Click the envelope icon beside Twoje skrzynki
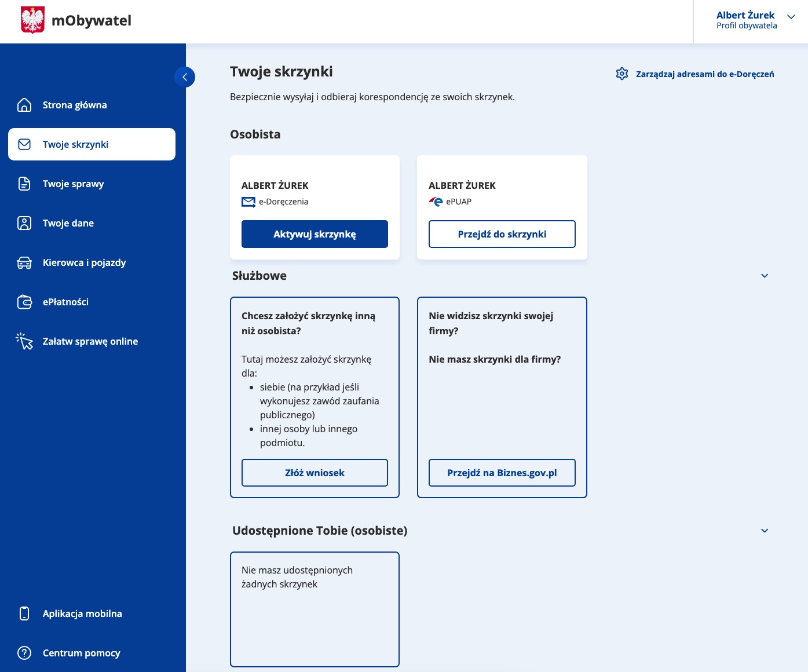808x672 pixels. 24,144
